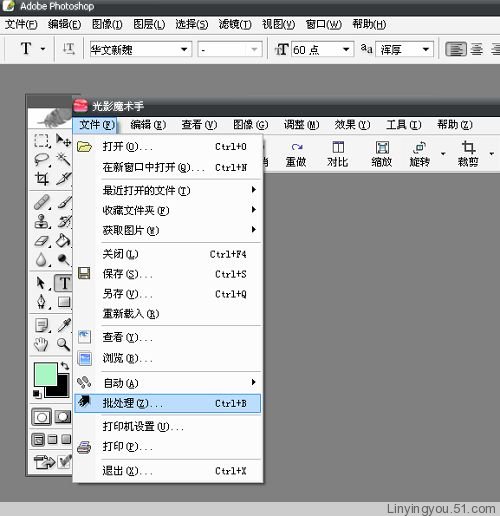Open the Type tool preset picker arrow
This screenshot has height=516, width=500.
click(43, 49)
